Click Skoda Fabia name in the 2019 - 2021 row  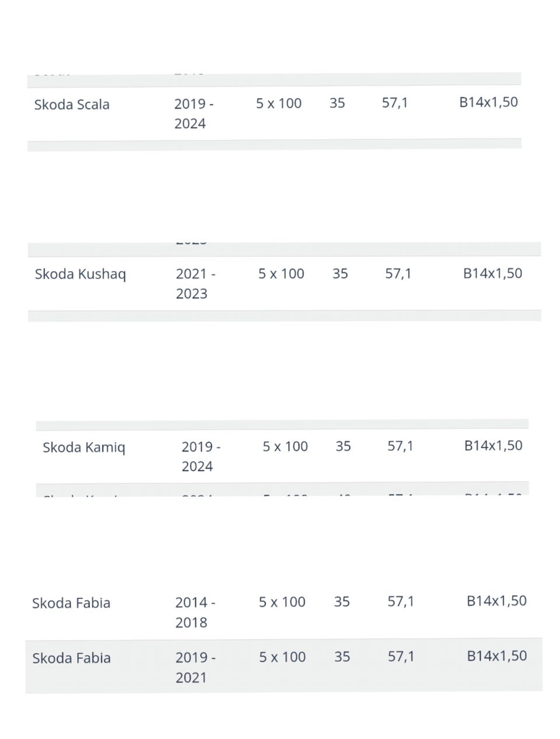coord(71,658)
